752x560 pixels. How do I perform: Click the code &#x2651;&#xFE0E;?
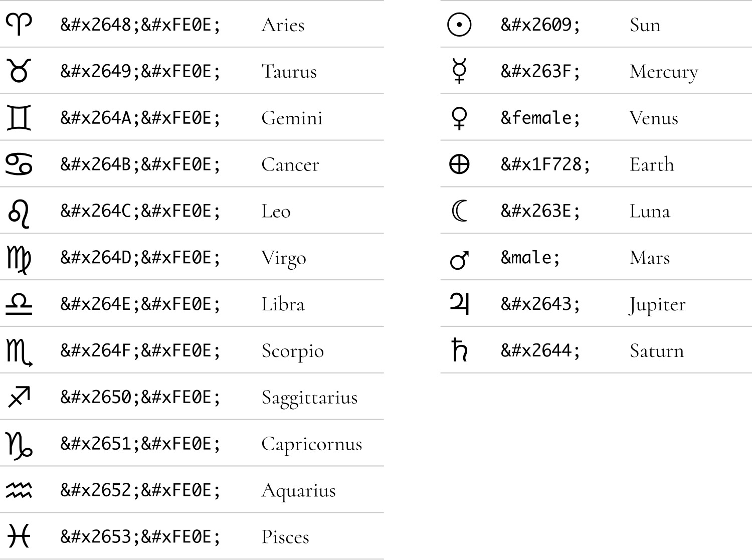pyautogui.click(x=140, y=444)
